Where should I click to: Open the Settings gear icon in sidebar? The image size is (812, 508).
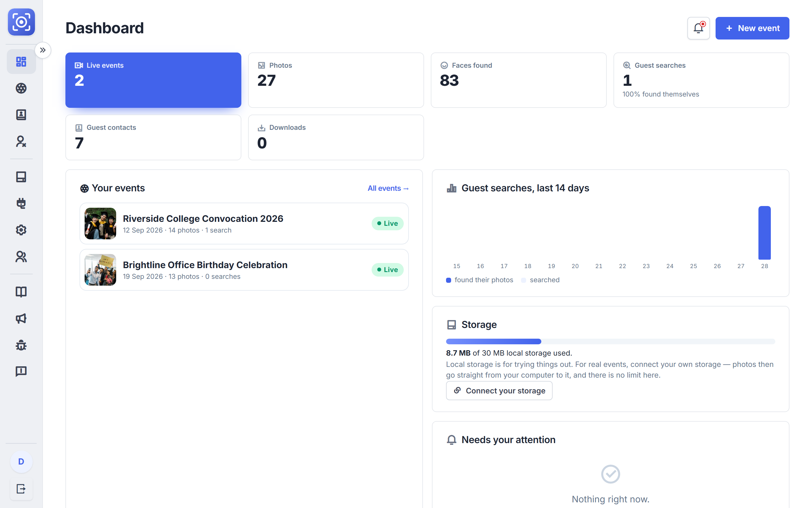(21, 230)
